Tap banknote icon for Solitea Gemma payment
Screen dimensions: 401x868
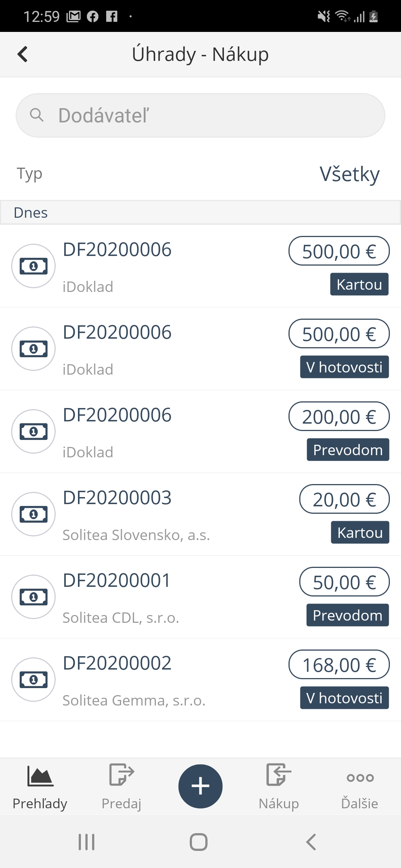pyautogui.click(x=33, y=680)
